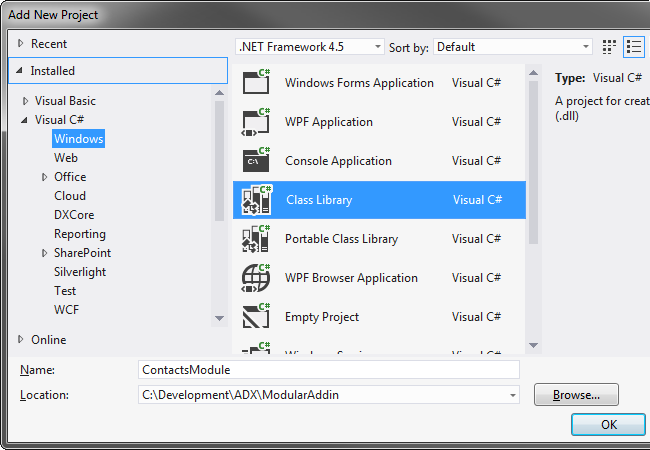
Task: Select WPF Application template name
Action: (x=329, y=122)
